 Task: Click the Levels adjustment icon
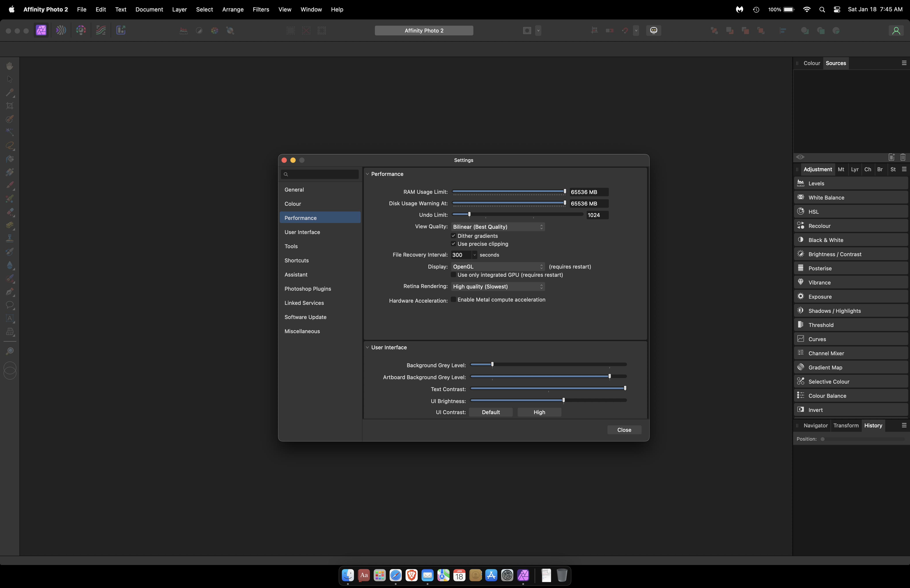point(801,183)
